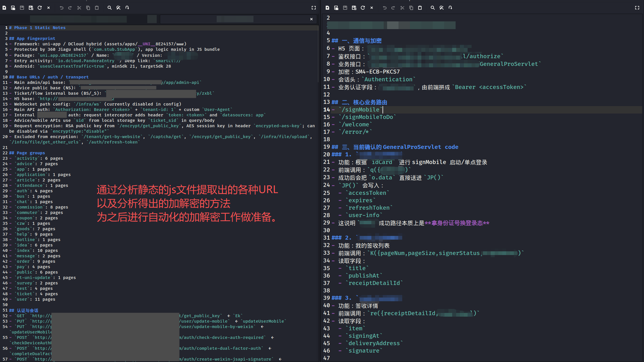Viewport: 644px width, 362px height.
Task: Paste clipboard in right editor toolbar
Action: (420, 8)
